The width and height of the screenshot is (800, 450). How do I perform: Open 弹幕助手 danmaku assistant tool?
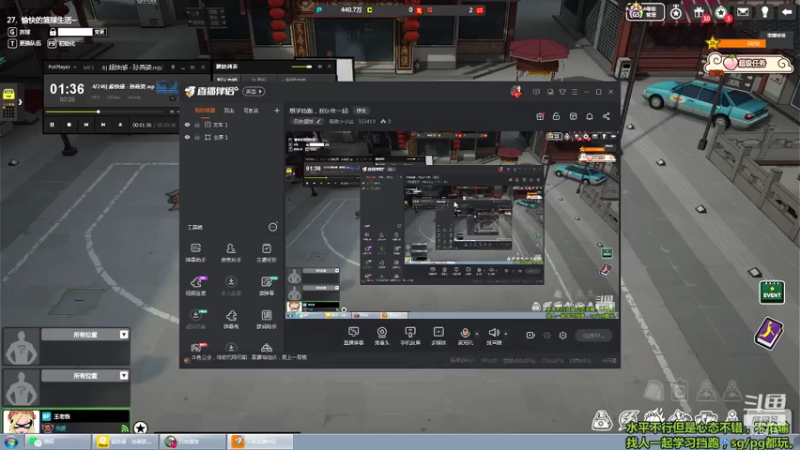(195, 253)
